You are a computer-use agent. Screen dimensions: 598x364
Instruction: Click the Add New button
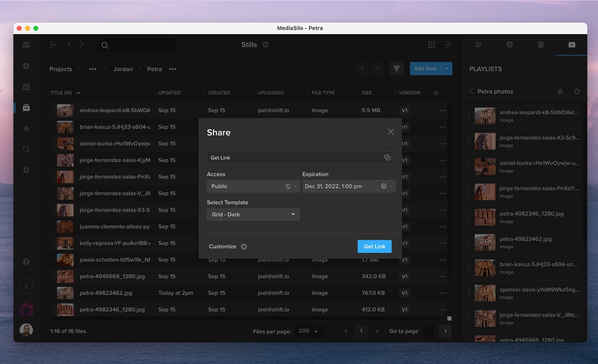425,69
